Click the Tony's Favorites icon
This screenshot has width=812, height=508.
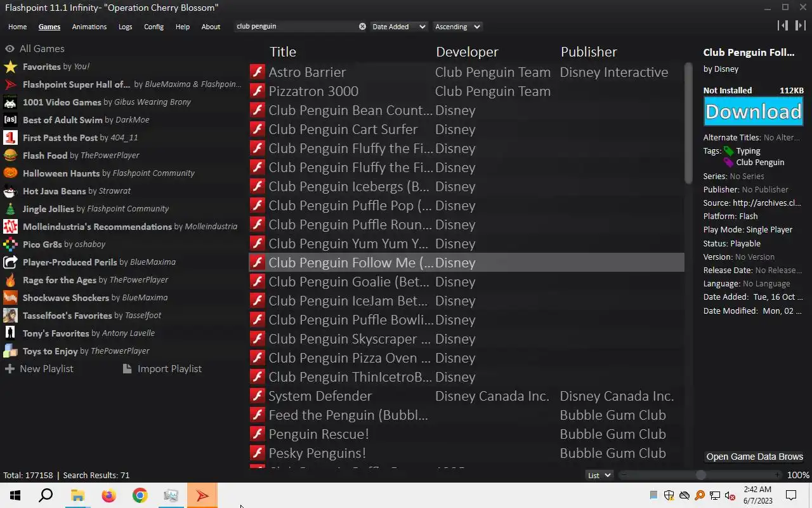click(x=10, y=333)
